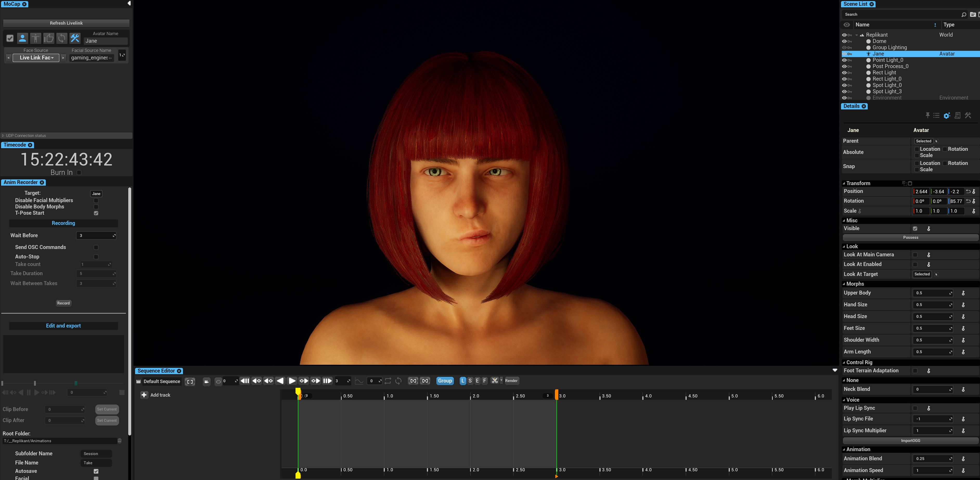Open the Live Link Face source dropdown
980x480 pixels.
coord(36,58)
